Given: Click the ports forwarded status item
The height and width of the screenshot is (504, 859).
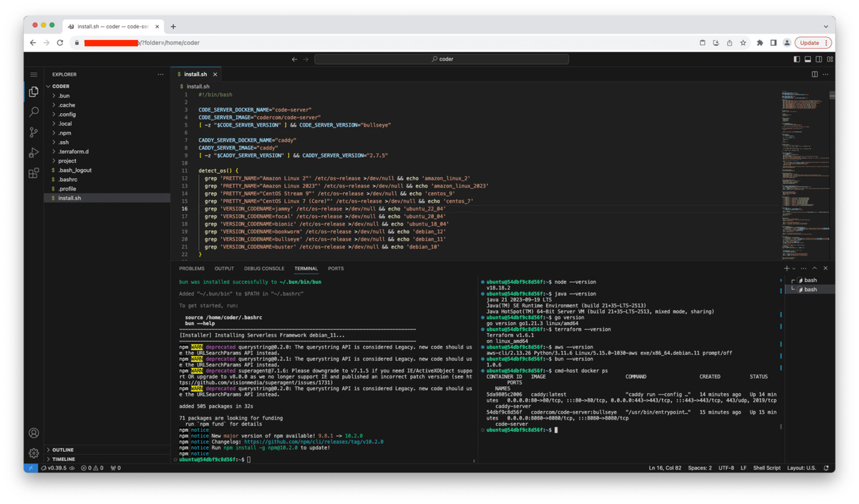Looking at the screenshot, I should click(115, 467).
